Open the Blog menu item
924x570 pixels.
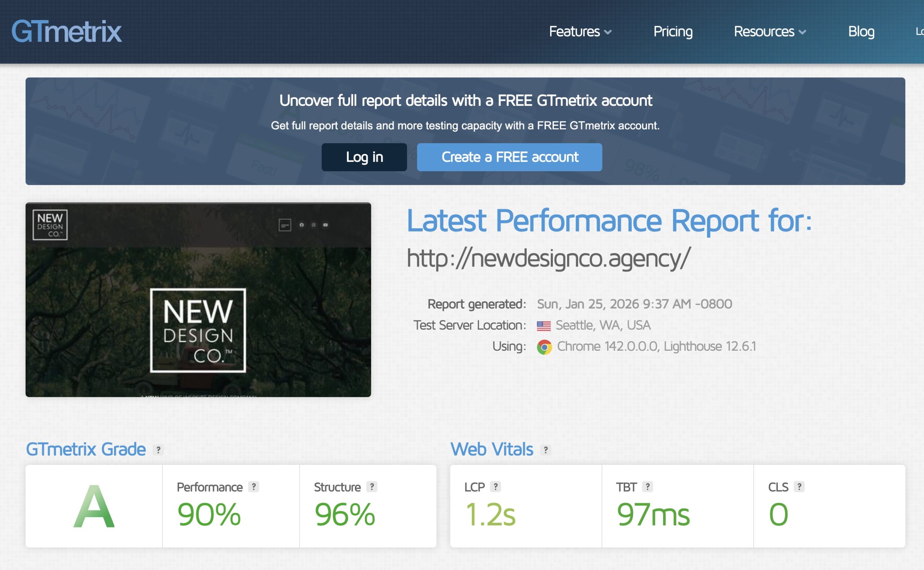point(861,32)
